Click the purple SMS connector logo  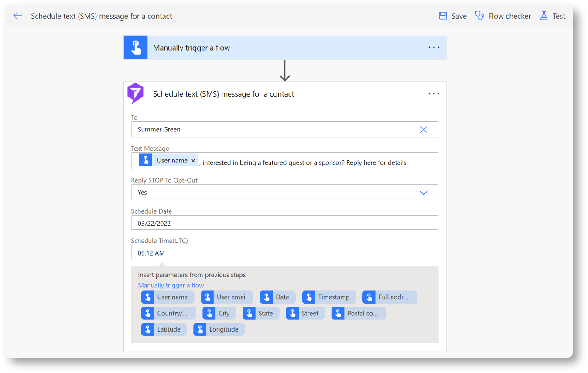[135, 93]
